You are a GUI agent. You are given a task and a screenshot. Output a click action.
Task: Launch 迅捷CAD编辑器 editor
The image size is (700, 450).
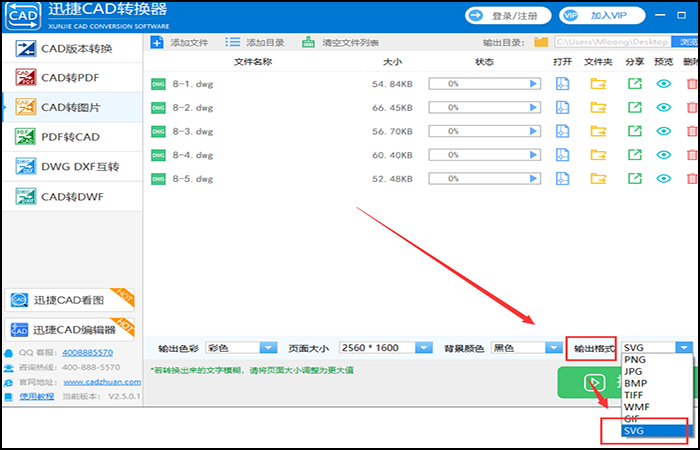pyautogui.click(x=69, y=330)
